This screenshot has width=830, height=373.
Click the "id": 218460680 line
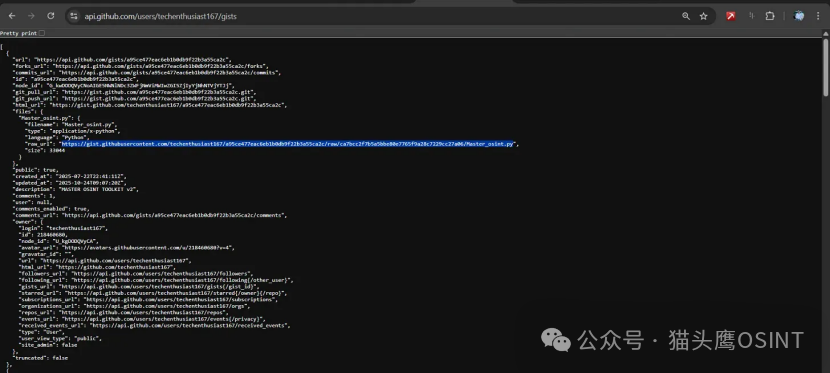(43, 234)
